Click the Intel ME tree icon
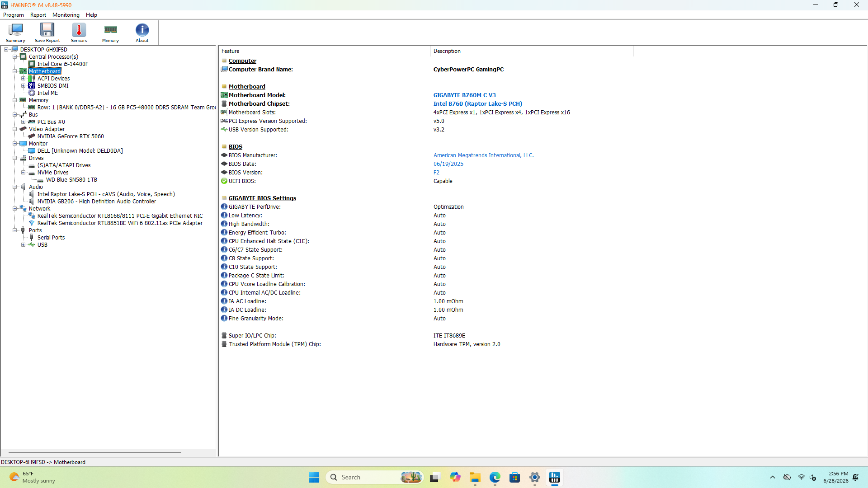 tap(32, 93)
